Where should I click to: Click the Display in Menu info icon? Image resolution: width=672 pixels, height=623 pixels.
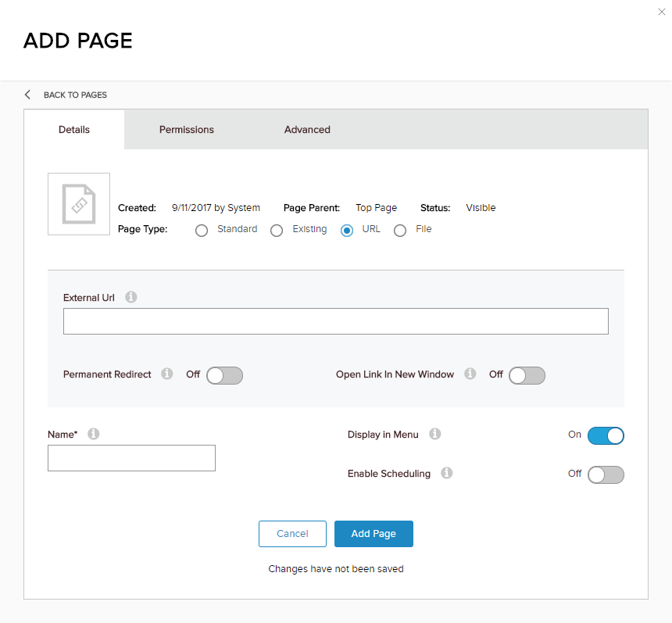point(435,434)
